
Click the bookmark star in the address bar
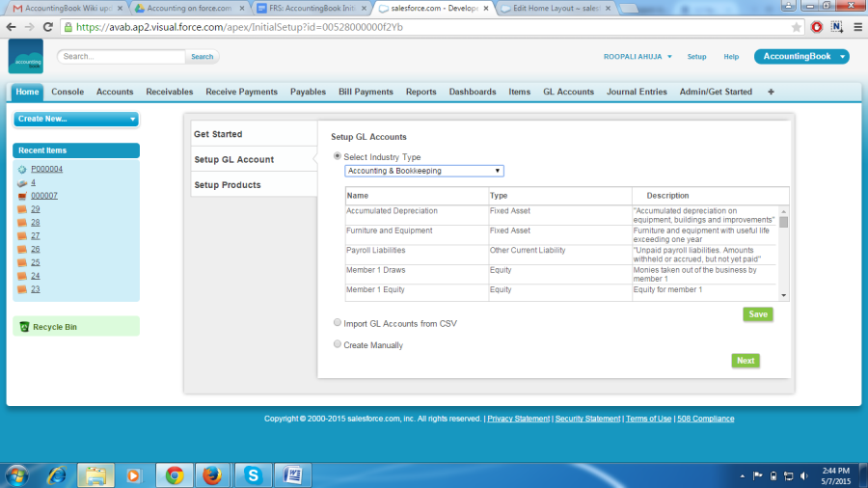[797, 27]
